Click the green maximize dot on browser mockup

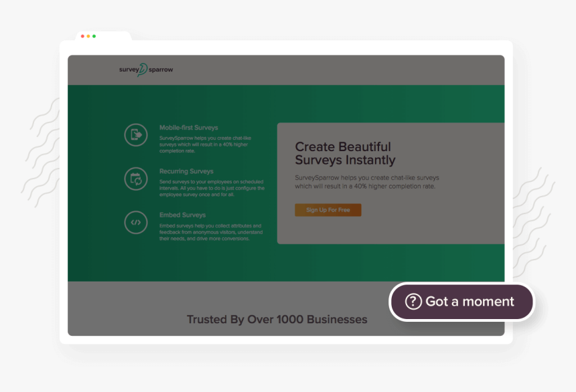(94, 36)
